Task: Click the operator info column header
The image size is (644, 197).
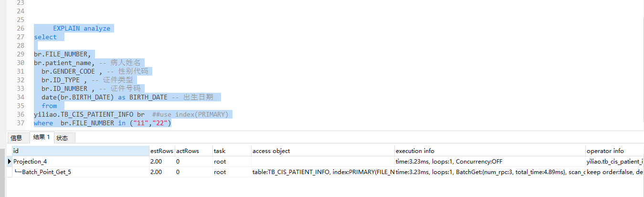Action: (x=605, y=151)
